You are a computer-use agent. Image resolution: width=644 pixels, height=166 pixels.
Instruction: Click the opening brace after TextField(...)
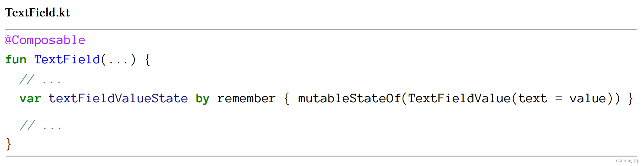tap(147, 60)
